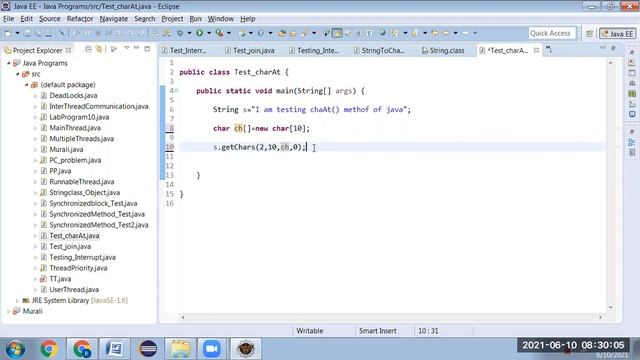640x360 pixels.
Task: Select LabProgram10.java in the tree
Action: [79, 117]
